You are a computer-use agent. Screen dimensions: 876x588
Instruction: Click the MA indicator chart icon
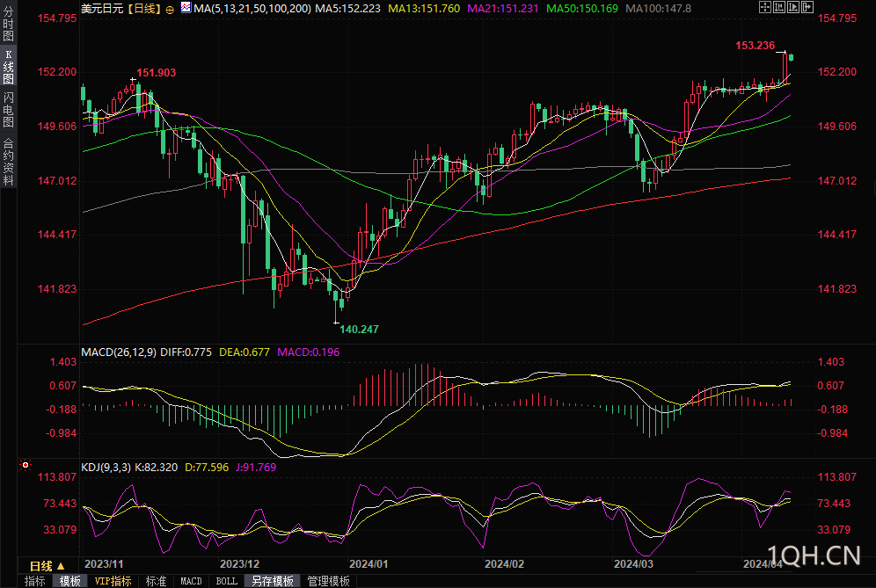click(186, 8)
